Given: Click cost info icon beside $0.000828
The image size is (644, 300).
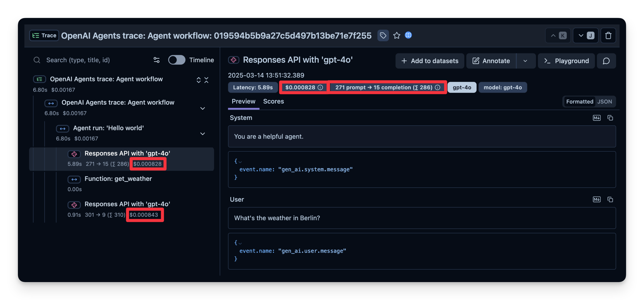Looking at the screenshot, I should [320, 87].
